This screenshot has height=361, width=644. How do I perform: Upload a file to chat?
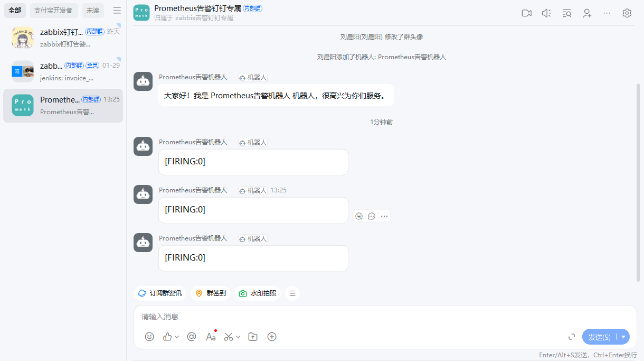[x=253, y=337]
